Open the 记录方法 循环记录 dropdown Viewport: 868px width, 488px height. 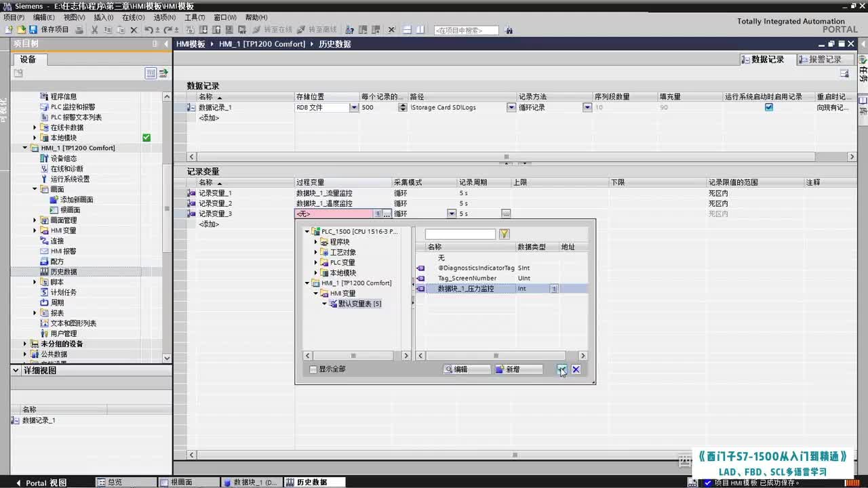coord(587,107)
